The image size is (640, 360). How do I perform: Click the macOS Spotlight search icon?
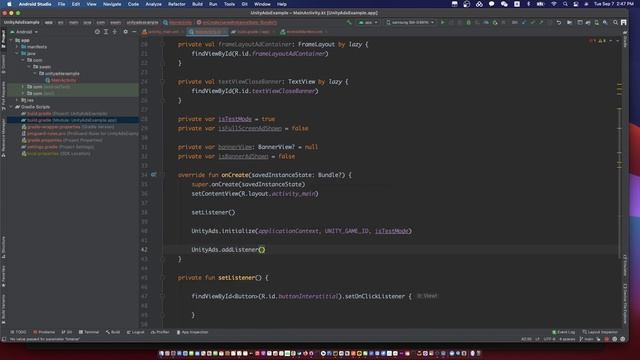click(x=565, y=4)
